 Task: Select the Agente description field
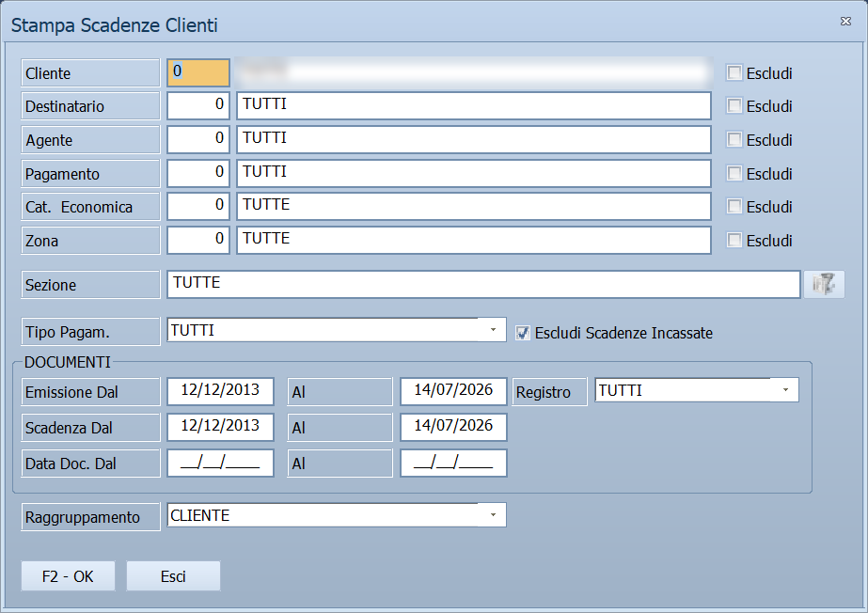(x=474, y=139)
